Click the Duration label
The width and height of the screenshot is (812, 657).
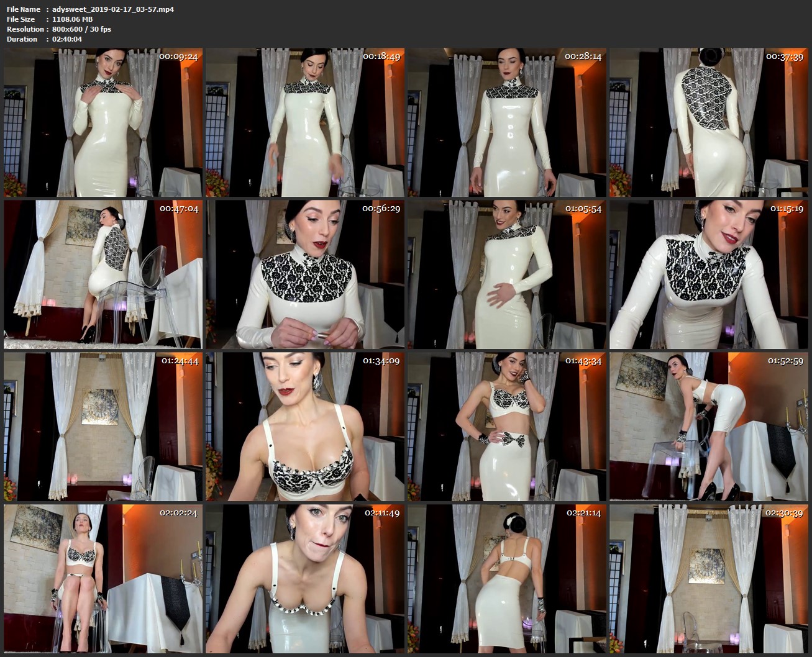point(22,39)
